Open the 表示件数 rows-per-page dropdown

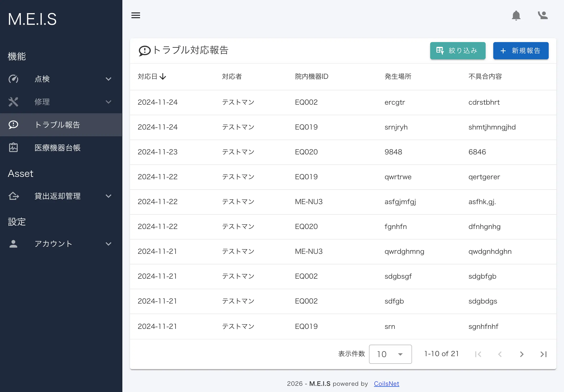tap(390, 354)
